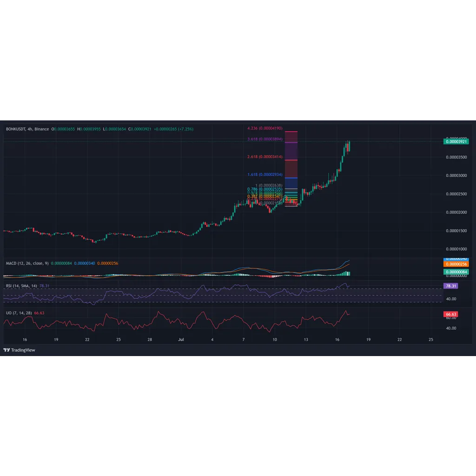This screenshot has height=476, width=476.
Task: Click the 0.00003000 price axis label
Action: 456,175
